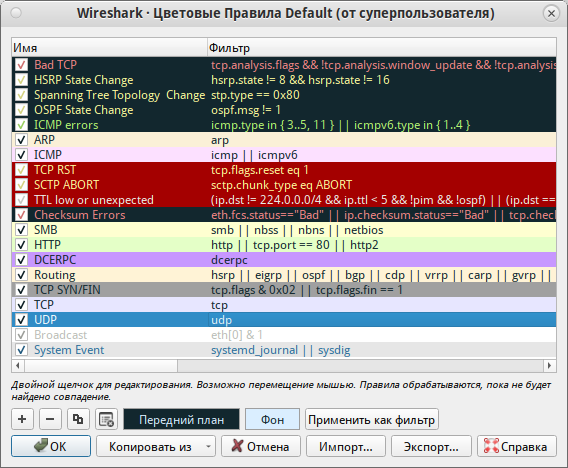Click Применить как фильтр button
Viewport: 568px width, 468px height.
tap(372, 419)
